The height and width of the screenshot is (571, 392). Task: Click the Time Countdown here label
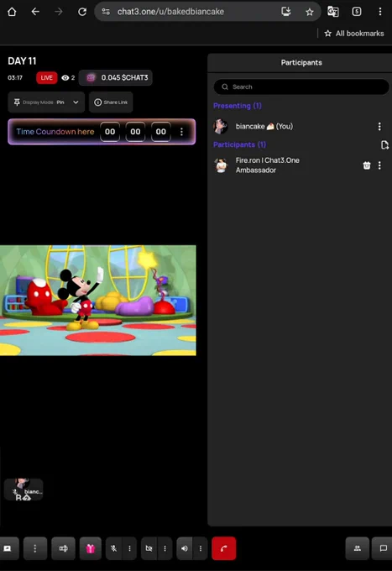55,132
